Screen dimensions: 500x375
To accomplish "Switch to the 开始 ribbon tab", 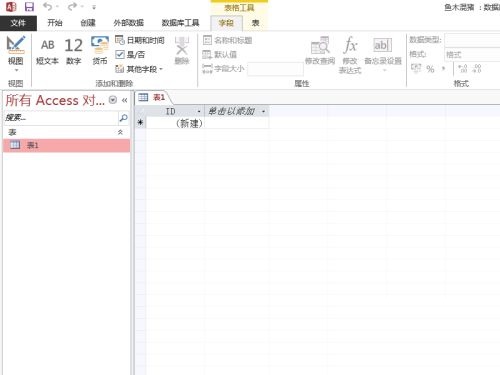I will (55, 23).
